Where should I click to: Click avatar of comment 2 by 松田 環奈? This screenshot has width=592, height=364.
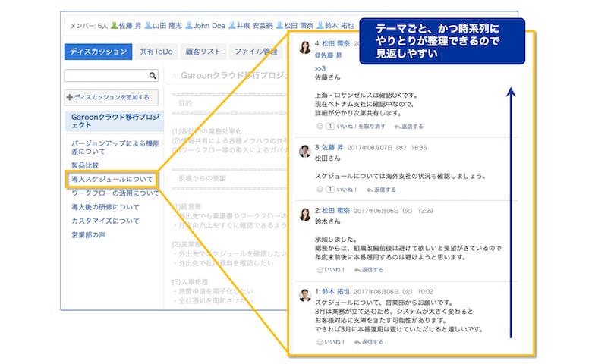point(305,215)
